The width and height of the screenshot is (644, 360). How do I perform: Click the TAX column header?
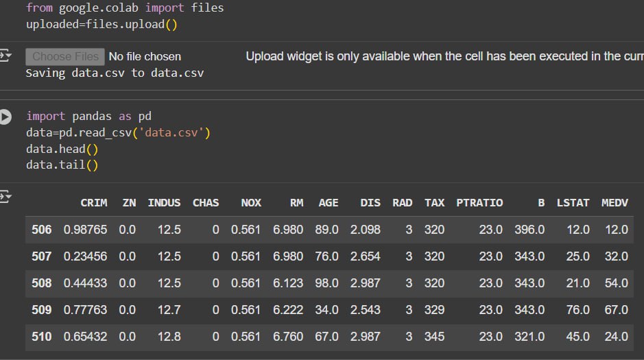point(435,203)
